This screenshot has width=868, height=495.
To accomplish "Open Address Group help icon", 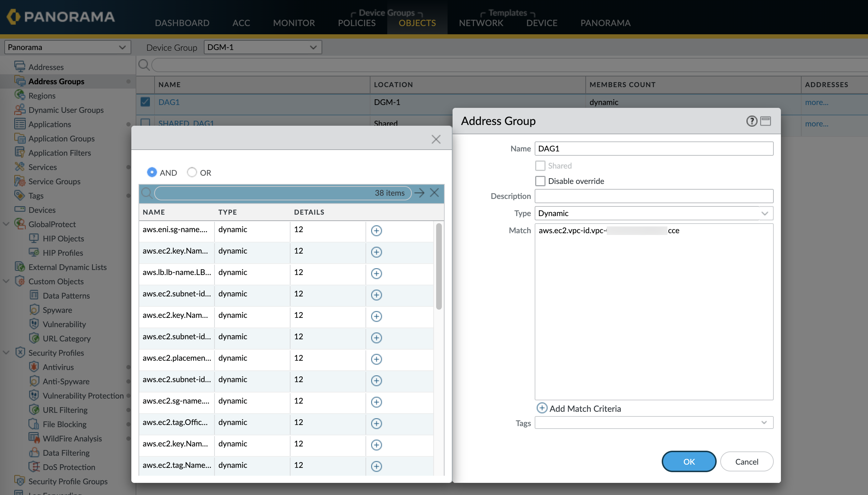I will pos(752,121).
